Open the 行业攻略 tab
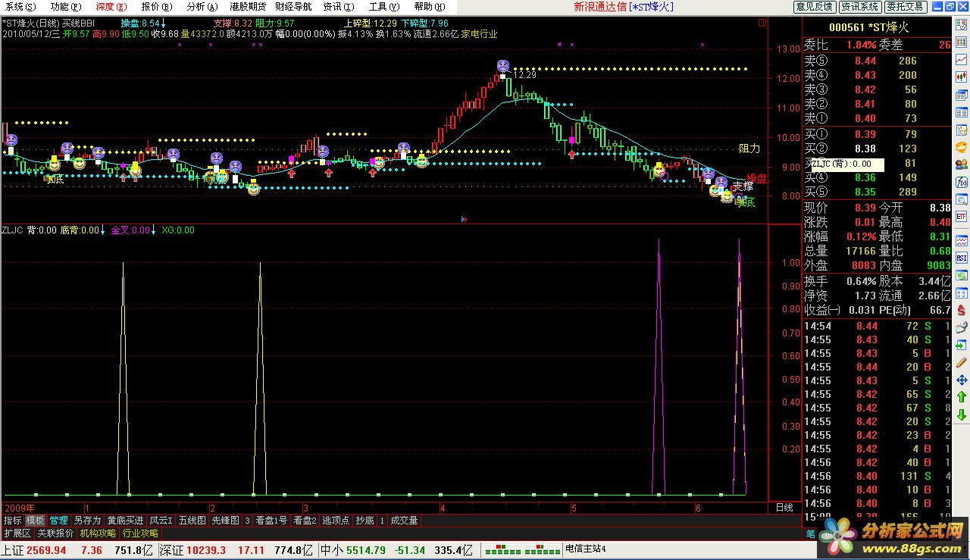Screen dimensions: 970x560 [x=140, y=533]
